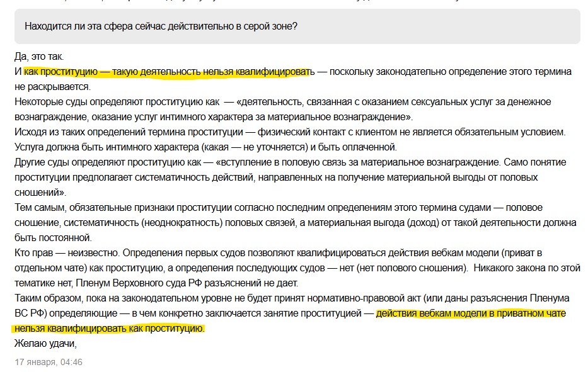Click the sentence starting «Некоторые суды определяют»

[283, 110]
